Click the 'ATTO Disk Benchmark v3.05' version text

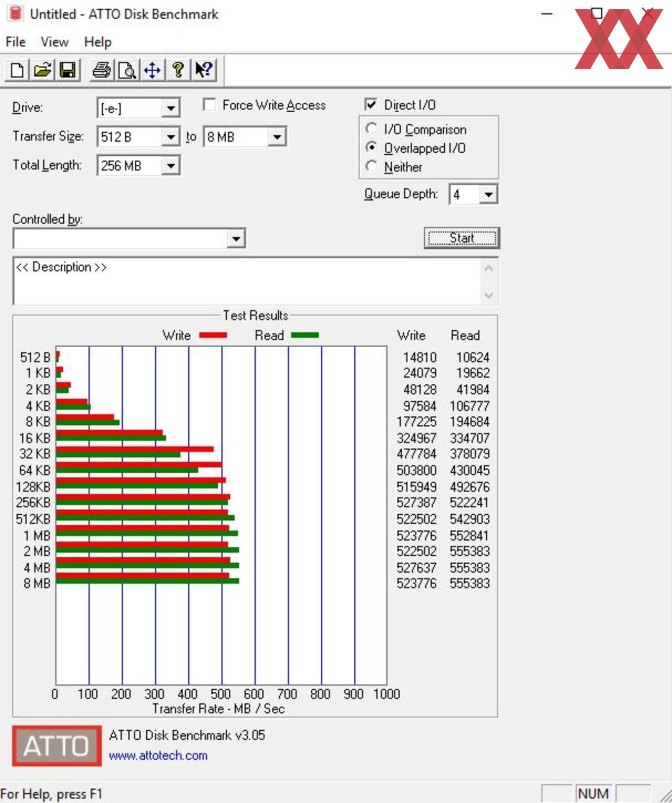(x=187, y=735)
